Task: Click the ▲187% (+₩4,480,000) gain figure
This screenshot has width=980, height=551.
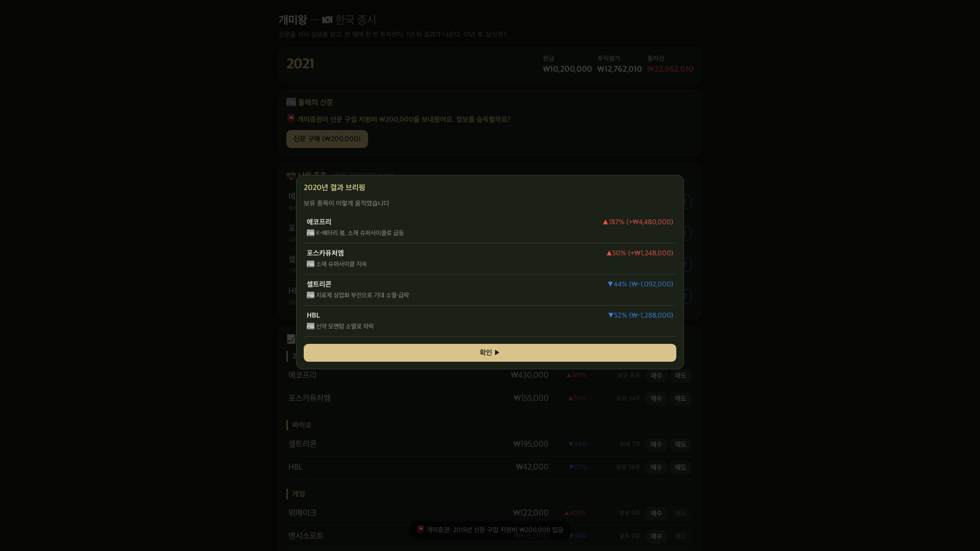Action: pyautogui.click(x=638, y=222)
